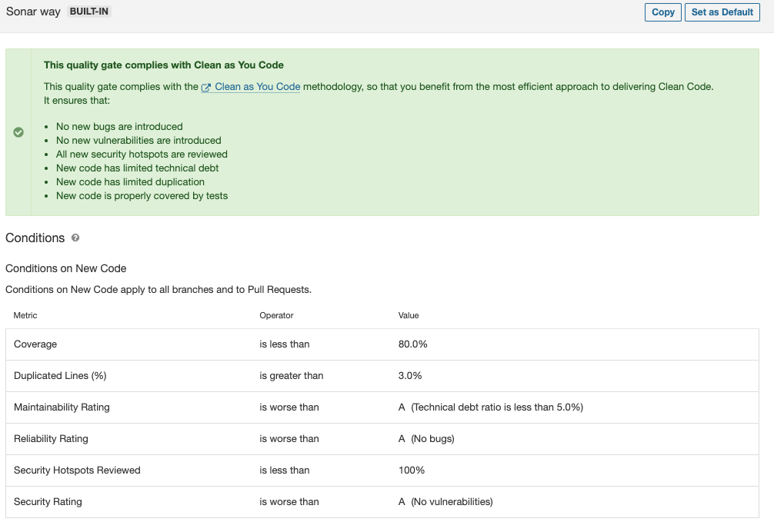Screen dimensions: 774x532
Task: Click the Technical debt ratio value text
Action: [x=497, y=407]
